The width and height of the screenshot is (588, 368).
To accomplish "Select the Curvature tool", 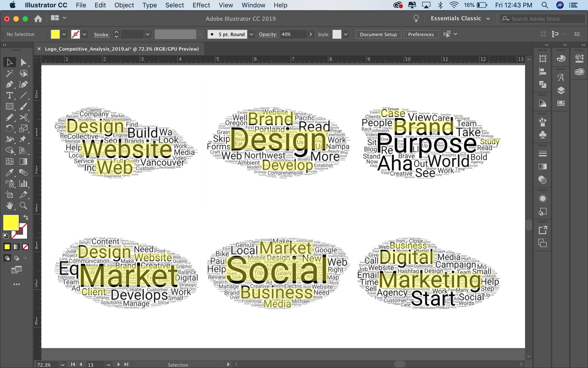I will tap(23, 84).
